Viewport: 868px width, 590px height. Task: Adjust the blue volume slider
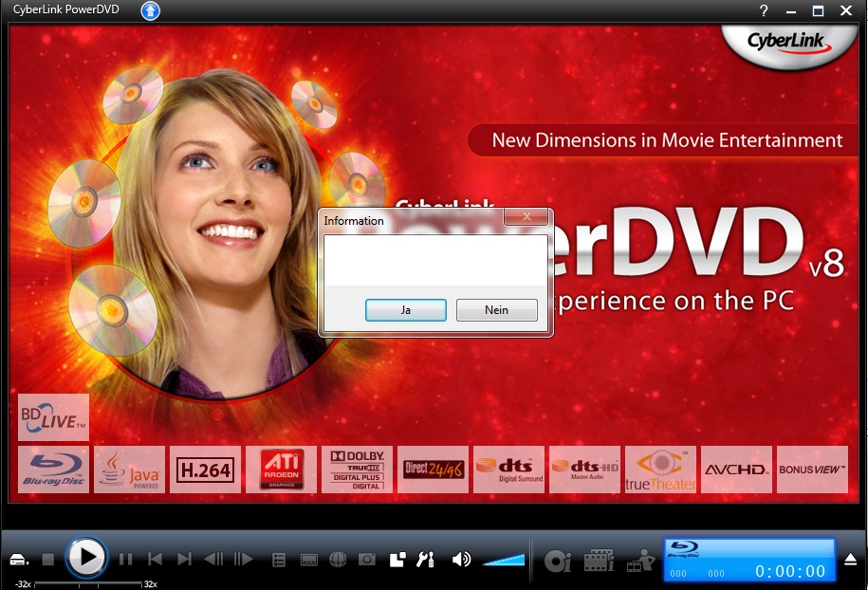click(504, 560)
